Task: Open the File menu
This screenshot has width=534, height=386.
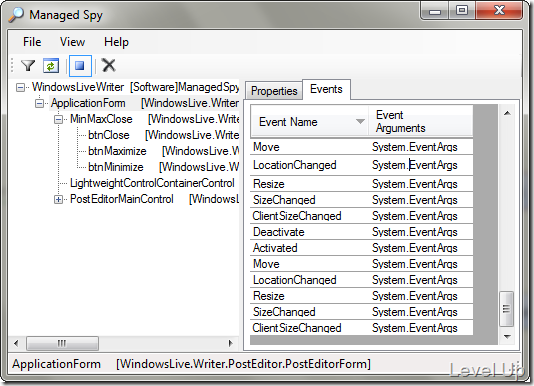Action: [32, 42]
